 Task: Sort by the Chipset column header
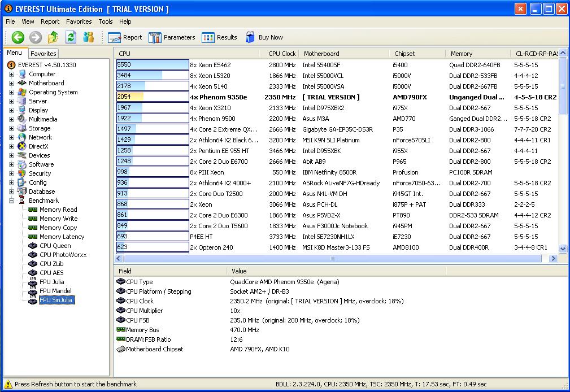click(417, 54)
